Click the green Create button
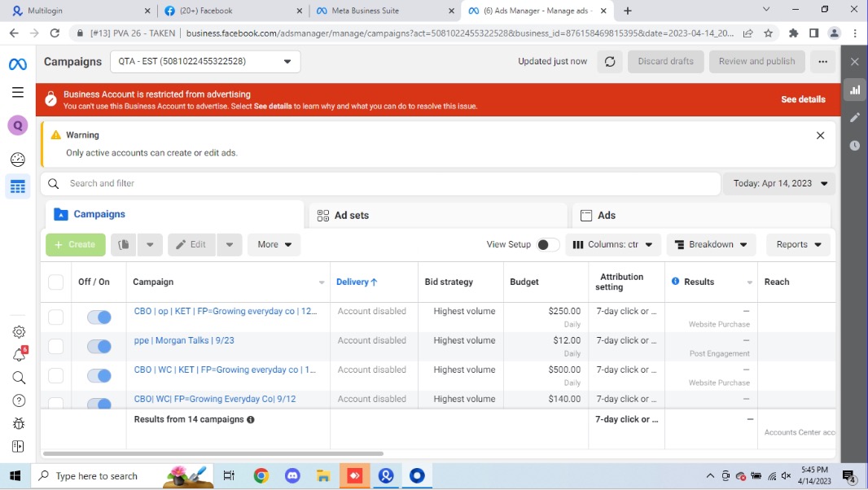868x490 pixels. pyautogui.click(x=75, y=244)
